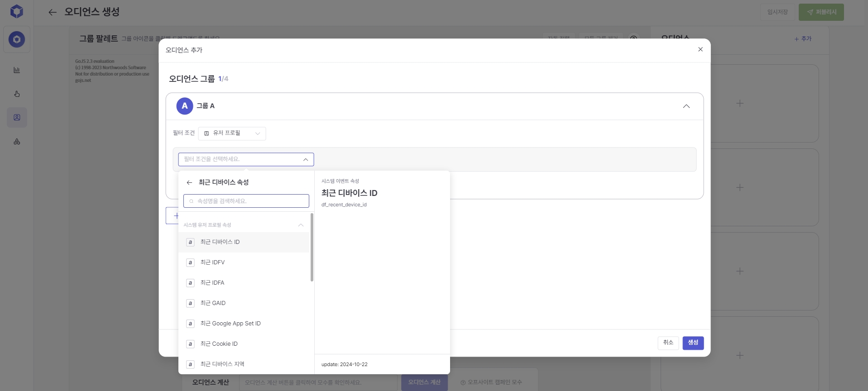
Task: Select 최근 디바이스 ID from list
Action: click(220, 242)
